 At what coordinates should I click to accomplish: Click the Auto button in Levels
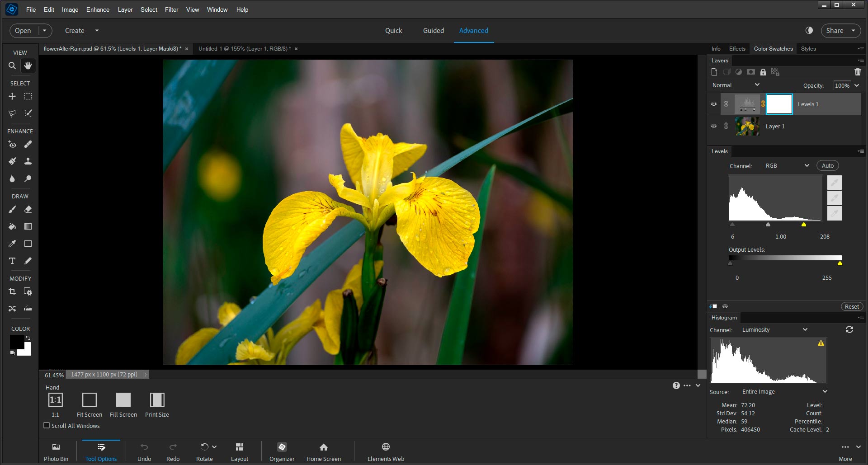pos(827,166)
